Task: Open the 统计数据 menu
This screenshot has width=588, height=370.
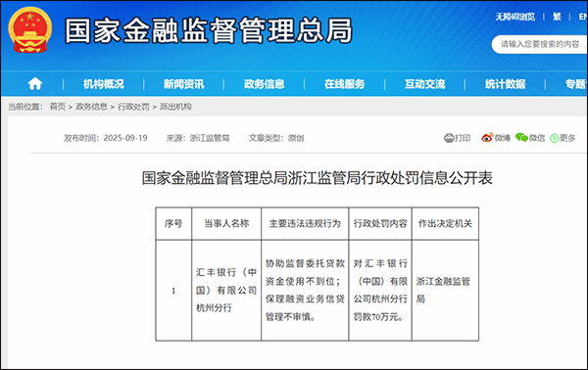Action: tap(505, 84)
